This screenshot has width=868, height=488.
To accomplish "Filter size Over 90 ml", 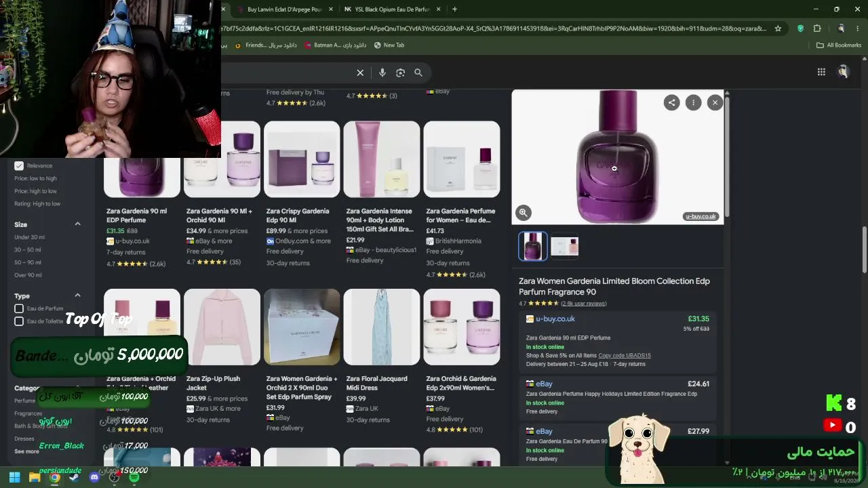I will [28, 275].
